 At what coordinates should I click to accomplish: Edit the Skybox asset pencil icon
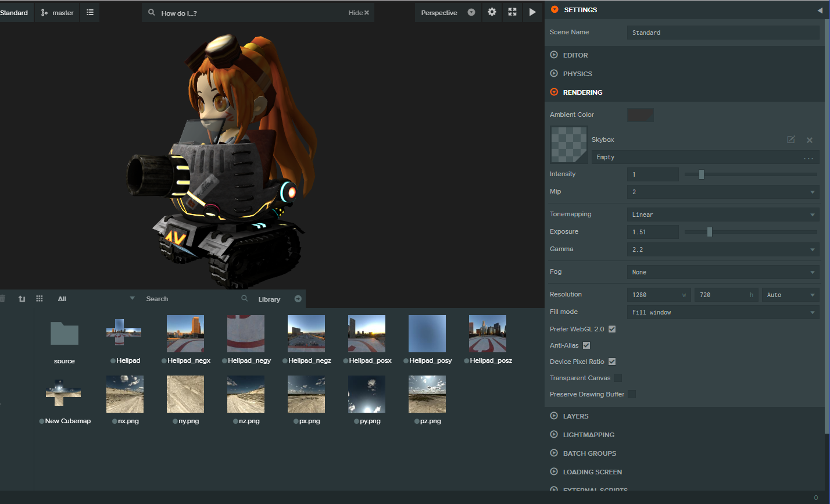point(790,140)
